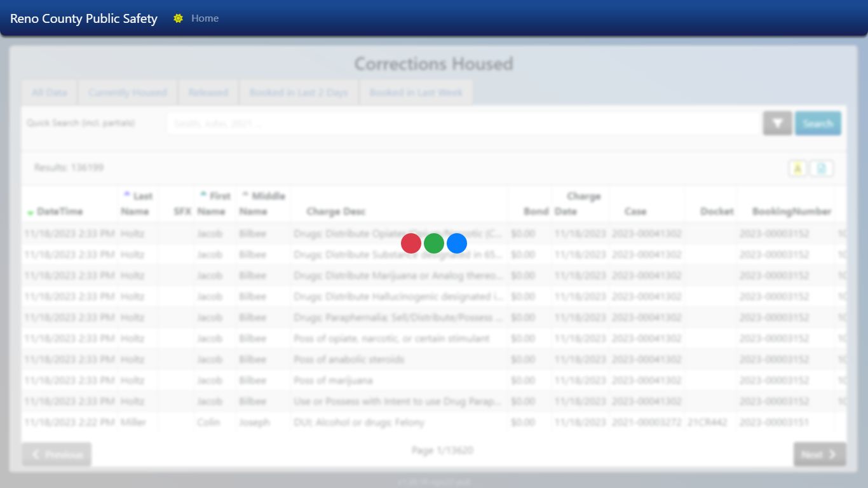The height and width of the screenshot is (488, 868).
Task: Click the First Name sort arrow
Action: point(203,194)
